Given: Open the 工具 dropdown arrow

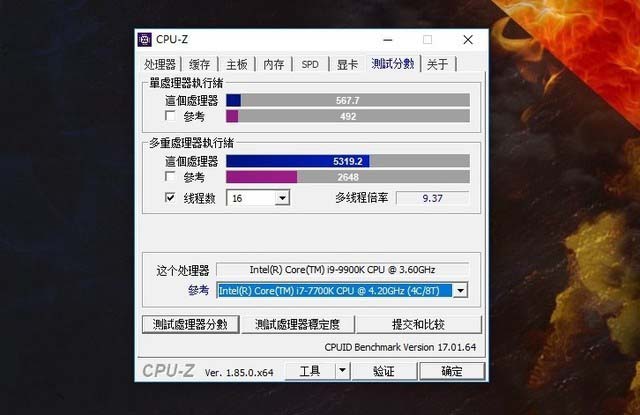Looking at the screenshot, I should point(342,371).
